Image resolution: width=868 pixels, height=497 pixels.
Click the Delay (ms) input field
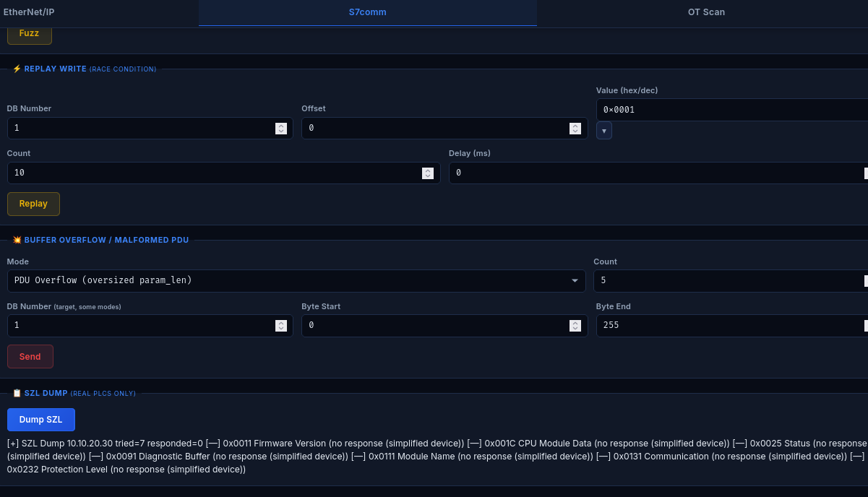click(650, 173)
